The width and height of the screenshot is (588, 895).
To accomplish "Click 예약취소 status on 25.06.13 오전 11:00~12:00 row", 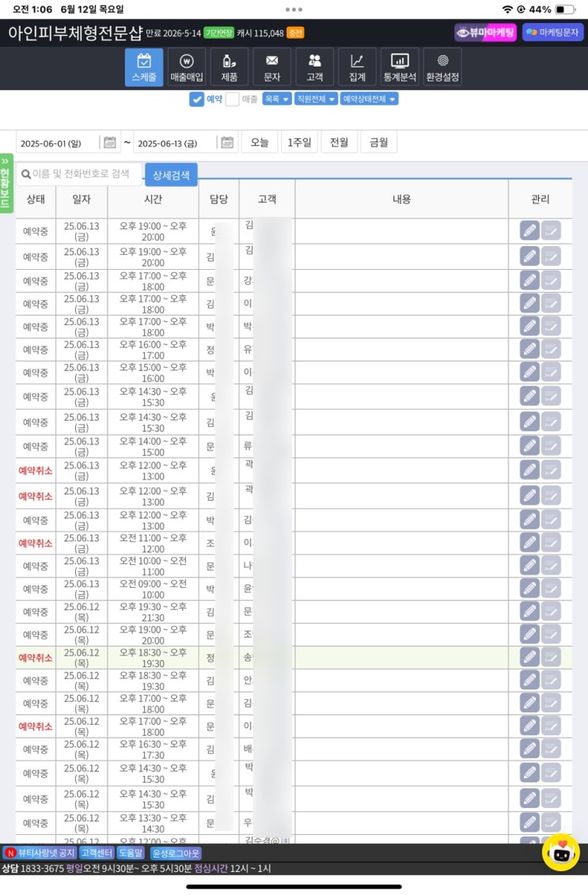I will (36, 543).
